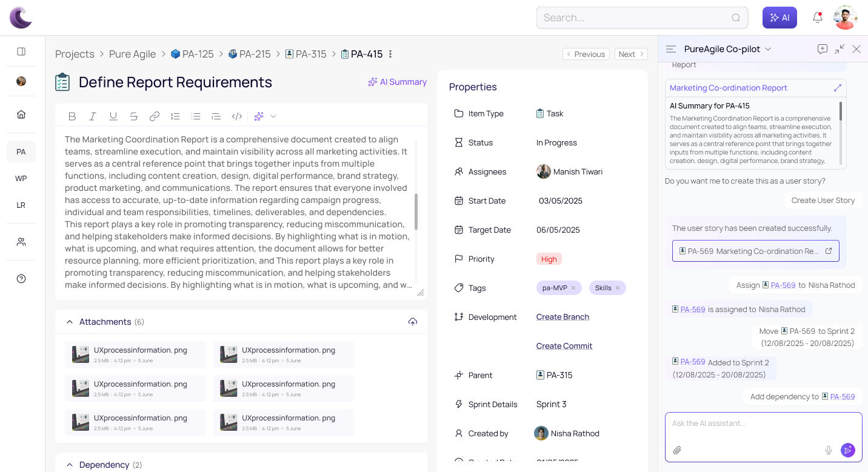Click the Create Branch link
The width and height of the screenshot is (868, 472).
pyautogui.click(x=563, y=317)
